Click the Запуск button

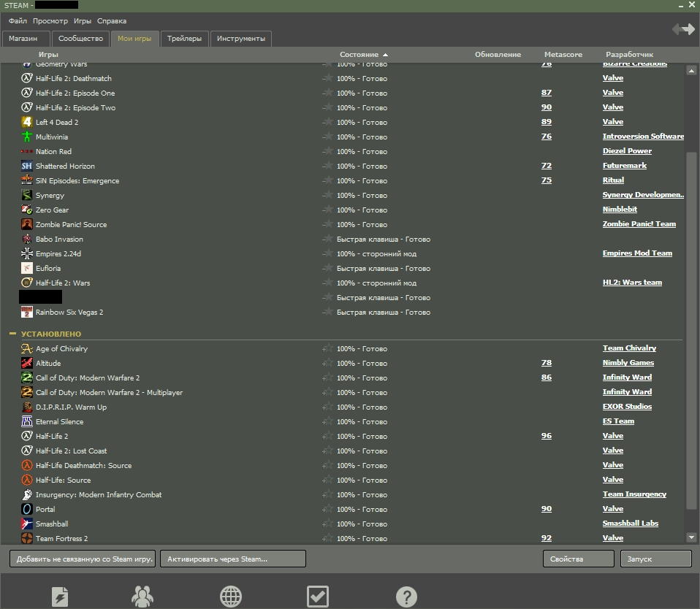coord(656,559)
